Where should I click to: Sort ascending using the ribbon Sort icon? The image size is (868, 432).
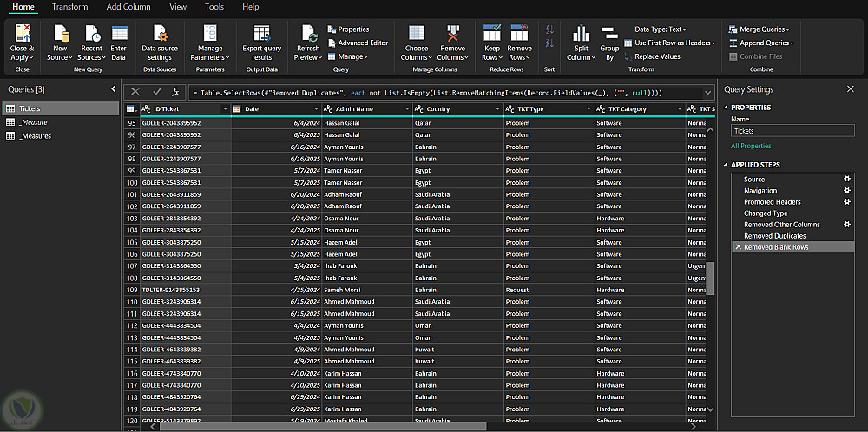pyautogui.click(x=549, y=29)
